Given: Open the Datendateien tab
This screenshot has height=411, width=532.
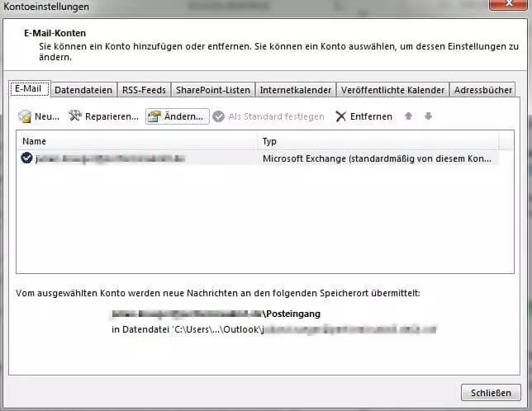Looking at the screenshot, I should pos(83,90).
